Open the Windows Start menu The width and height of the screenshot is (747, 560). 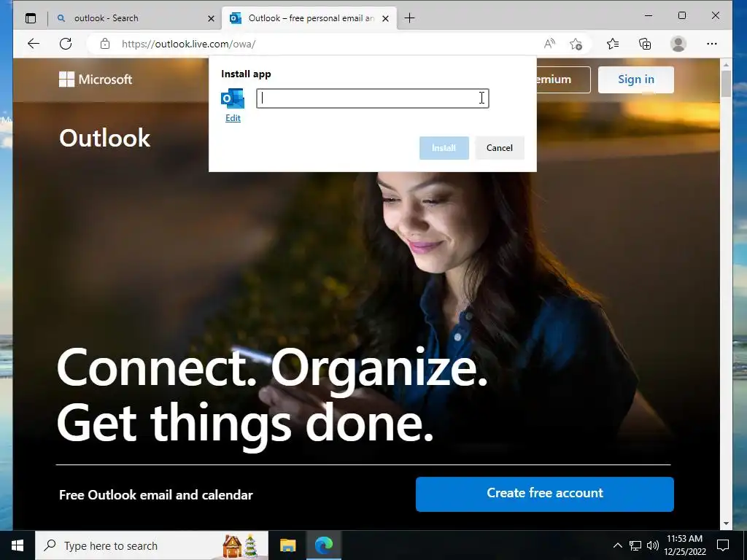[18, 545]
